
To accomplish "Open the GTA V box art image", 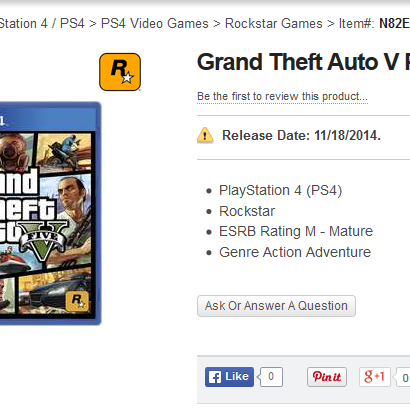I will (50, 213).
